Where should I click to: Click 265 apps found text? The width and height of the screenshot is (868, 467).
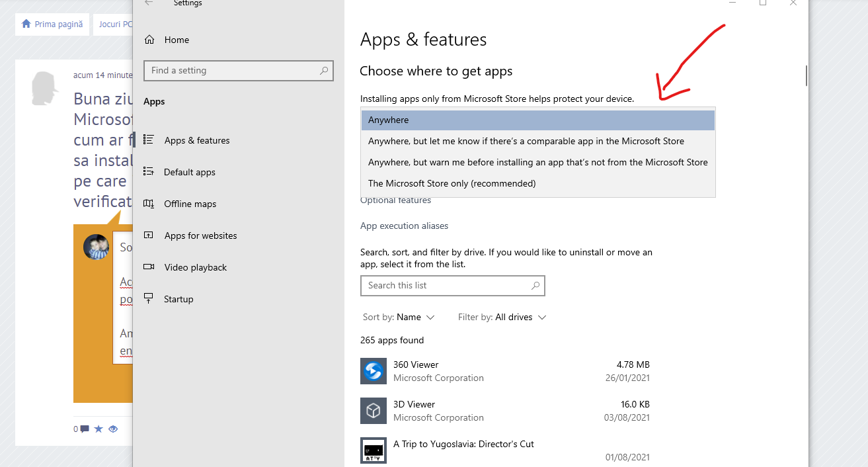point(392,340)
